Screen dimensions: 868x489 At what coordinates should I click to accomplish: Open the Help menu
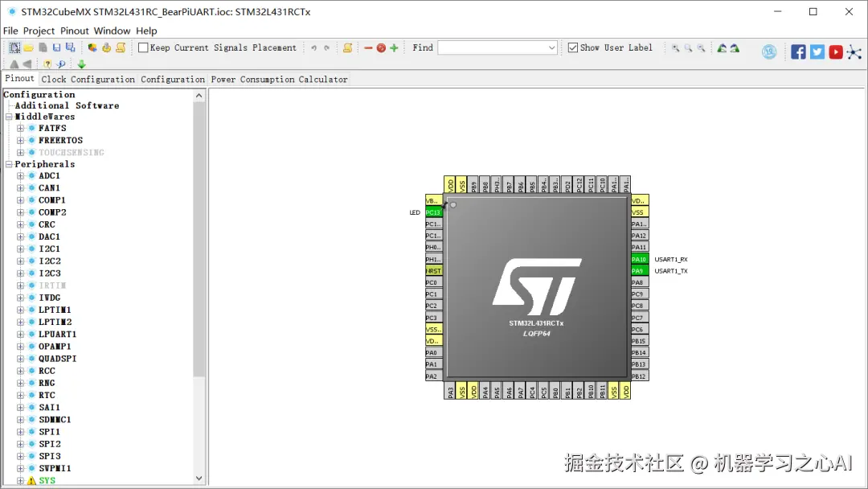pyautogui.click(x=147, y=31)
